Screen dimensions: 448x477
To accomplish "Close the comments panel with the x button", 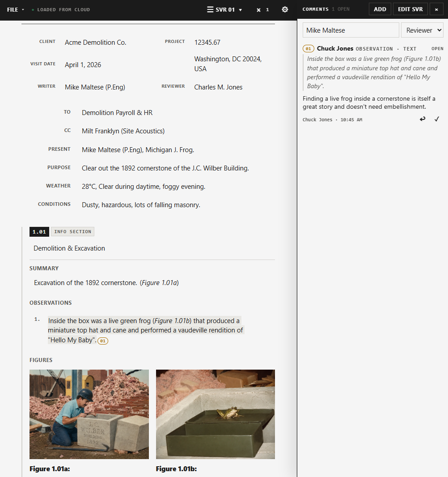I will coord(436,9).
